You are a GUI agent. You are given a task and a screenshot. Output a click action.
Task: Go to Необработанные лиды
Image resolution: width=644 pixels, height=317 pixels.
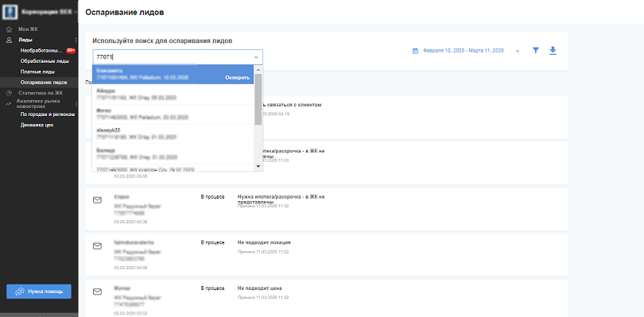click(41, 51)
